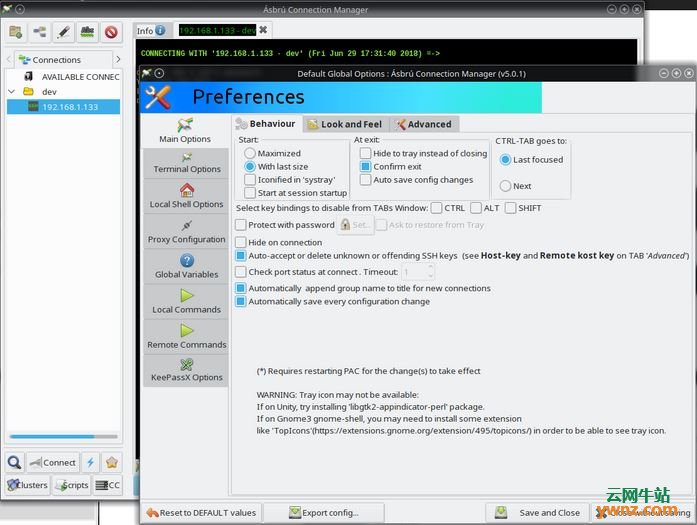This screenshot has width=697, height=525.
Task: Select the 192.168.1.133 - dev terminal tab
Action: (217, 30)
